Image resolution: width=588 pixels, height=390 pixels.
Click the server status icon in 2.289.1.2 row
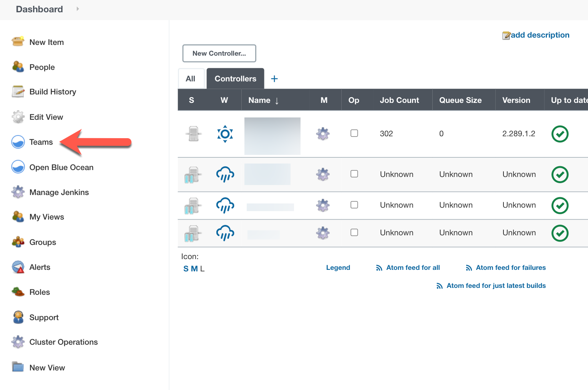[193, 134]
